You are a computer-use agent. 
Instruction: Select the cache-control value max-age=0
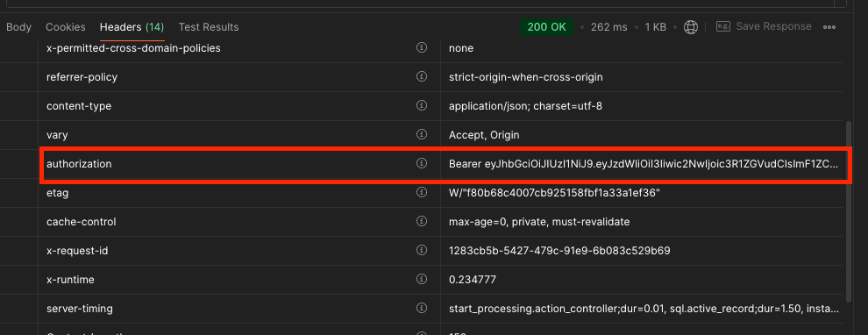click(539, 222)
